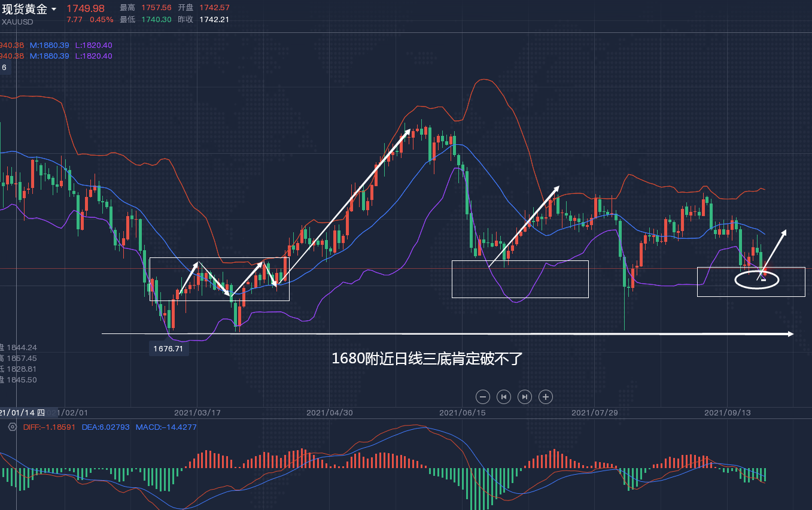The width and height of the screenshot is (812, 510).
Task: Zoom out the chart with the minus button
Action: (x=483, y=396)
